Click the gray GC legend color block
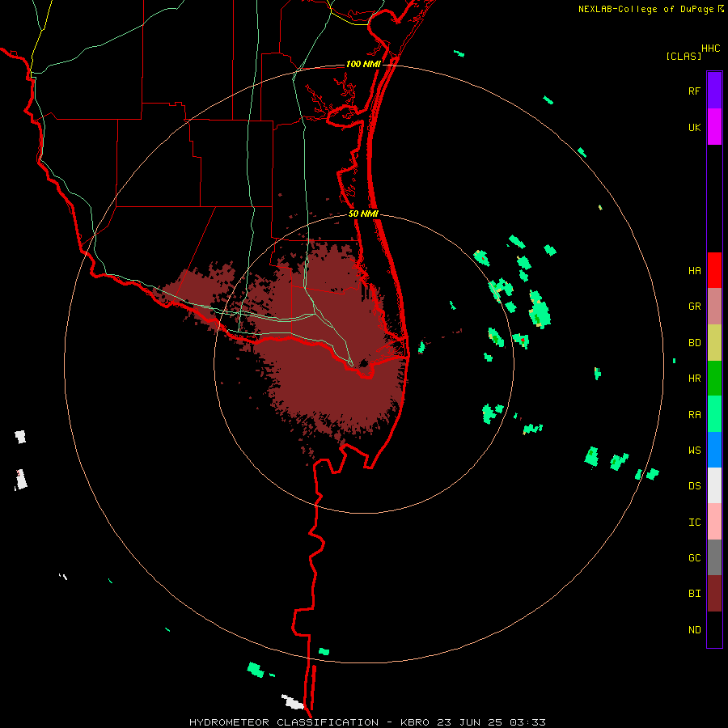 714,557
